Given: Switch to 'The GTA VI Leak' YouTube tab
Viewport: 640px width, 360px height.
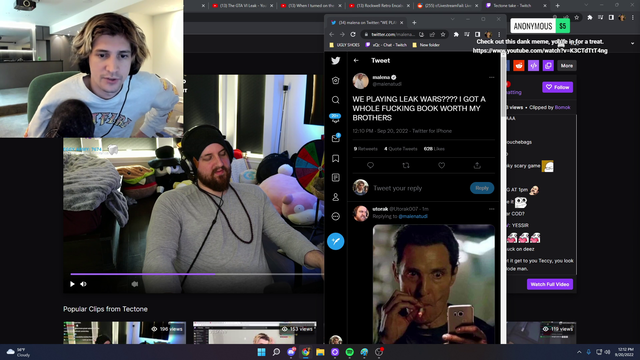Looking at the screenshot, I should (x=242, y=6).
